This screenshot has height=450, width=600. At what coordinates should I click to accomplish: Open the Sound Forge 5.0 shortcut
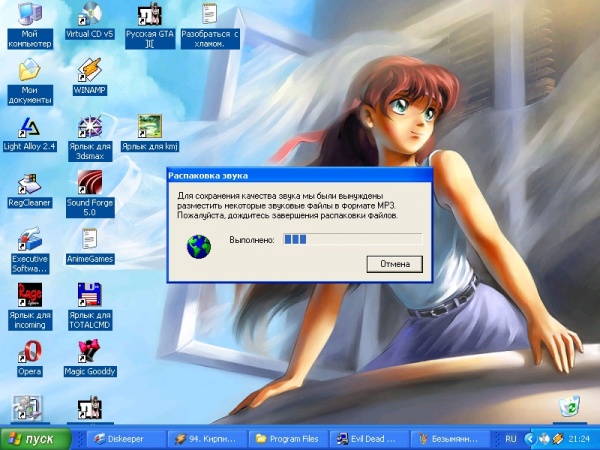pyautogui.click(x=90, y=194)
